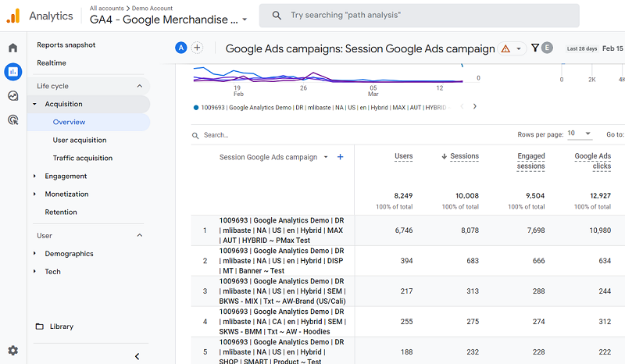Click the 8,078 sessions value
625x364 pixels.
470,230
